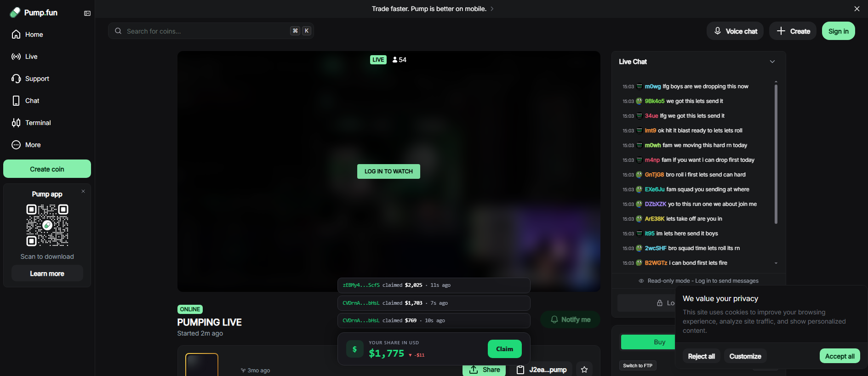The width and height of the screenshot is (868, 376).
Task: Start Voice chat from the header
Action: [x=735, y=31]
